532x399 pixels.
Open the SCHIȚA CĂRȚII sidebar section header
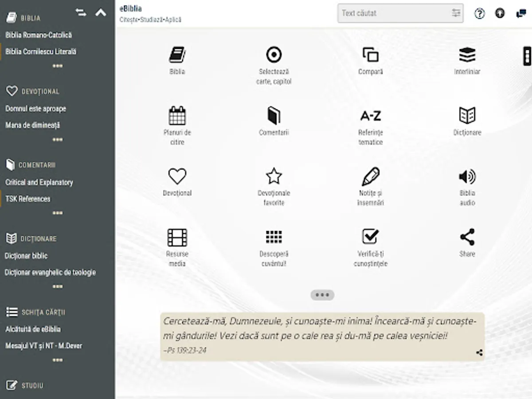35,312
